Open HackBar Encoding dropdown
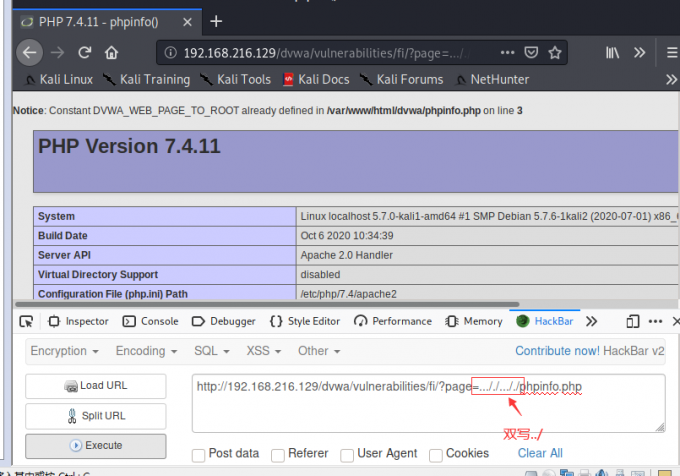The width and height of the screenshot is (680, 476). (x=146, y=351)
